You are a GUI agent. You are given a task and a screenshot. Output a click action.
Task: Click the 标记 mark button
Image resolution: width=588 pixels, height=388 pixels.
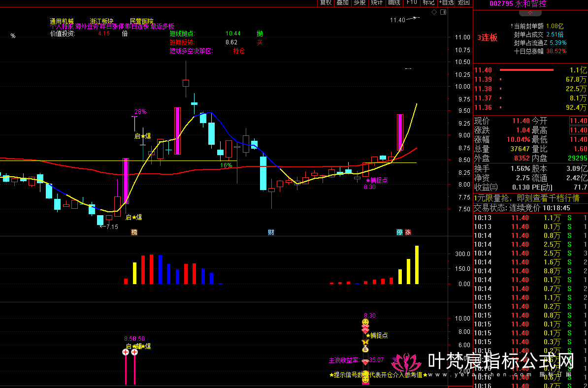coord(428,2)
